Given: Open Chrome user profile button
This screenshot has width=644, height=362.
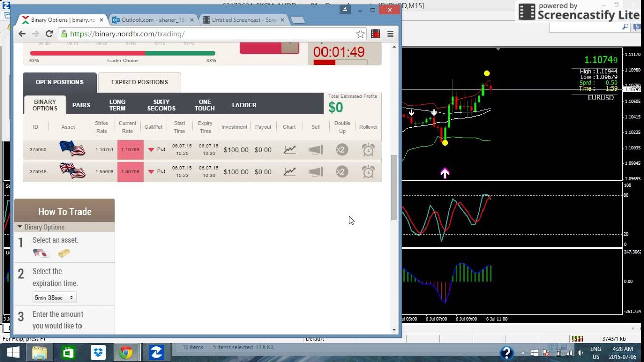Looking at the screenshot, I should (x=345, y=9).
